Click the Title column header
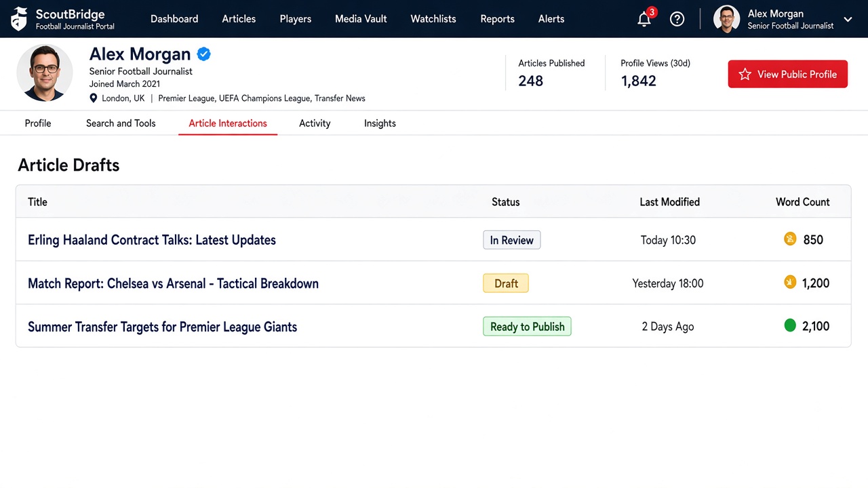 37,202
